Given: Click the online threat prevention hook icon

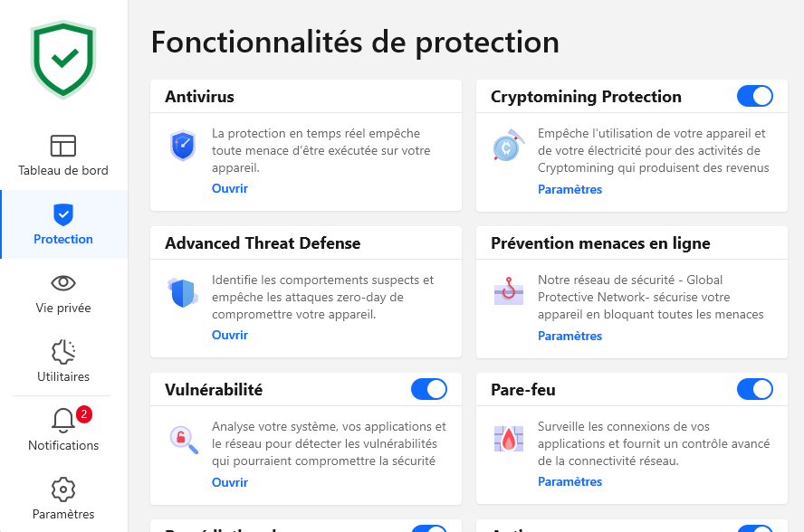Looking at the screenshot, I should pos(509,293).
